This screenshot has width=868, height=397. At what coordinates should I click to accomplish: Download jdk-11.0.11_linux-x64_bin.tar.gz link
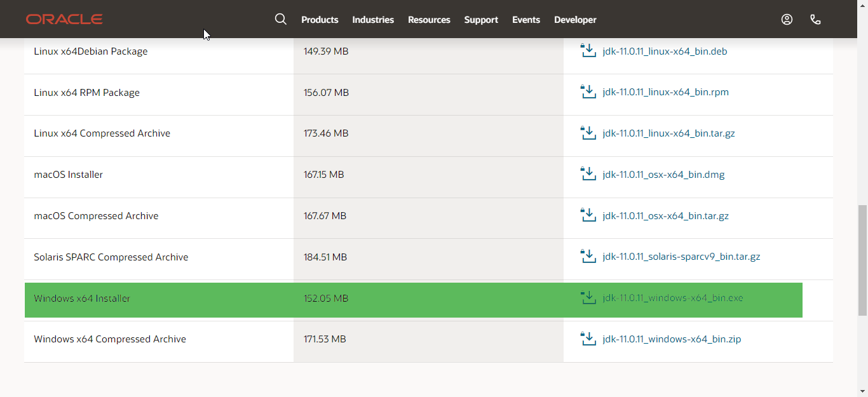click(x=668, y=133)
